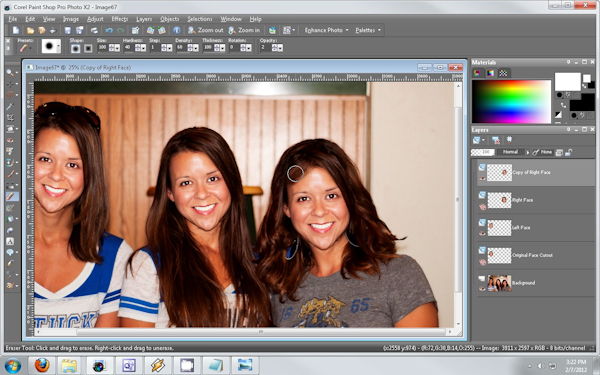
Task: Select the Freehand Selection lasso tool
Action: (10, 95)
